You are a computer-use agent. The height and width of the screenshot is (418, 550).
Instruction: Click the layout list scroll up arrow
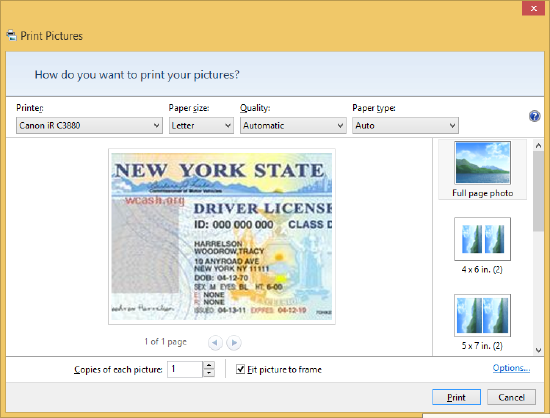coord(538,145)
